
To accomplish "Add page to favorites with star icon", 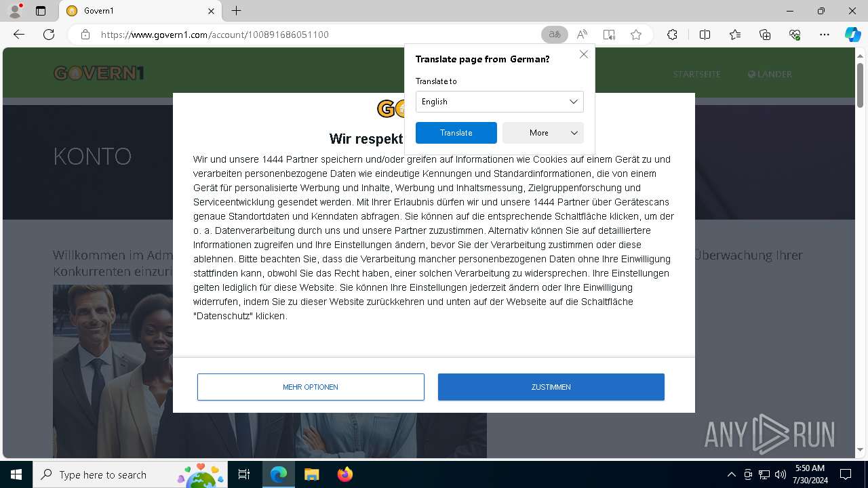I will tap(636, 35).
